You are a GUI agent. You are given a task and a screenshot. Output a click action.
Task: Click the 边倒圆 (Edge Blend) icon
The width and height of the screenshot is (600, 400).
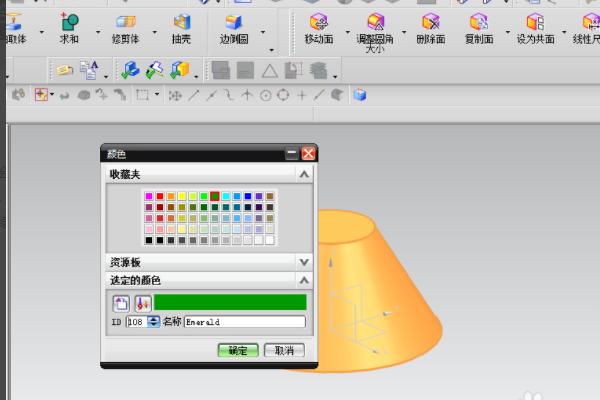tap(234, 23)
